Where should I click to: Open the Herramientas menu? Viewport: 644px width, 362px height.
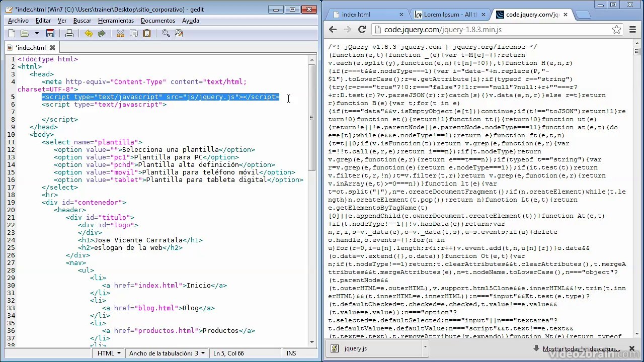[x=116, y=21]
